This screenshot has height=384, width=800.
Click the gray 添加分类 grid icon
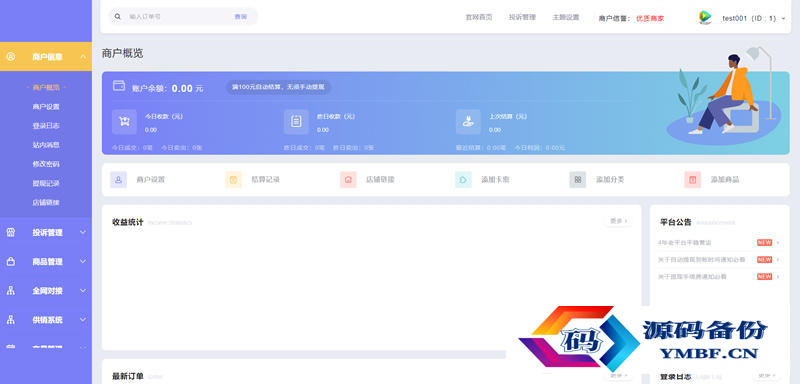pyautogui.click(x=578, y=180)
